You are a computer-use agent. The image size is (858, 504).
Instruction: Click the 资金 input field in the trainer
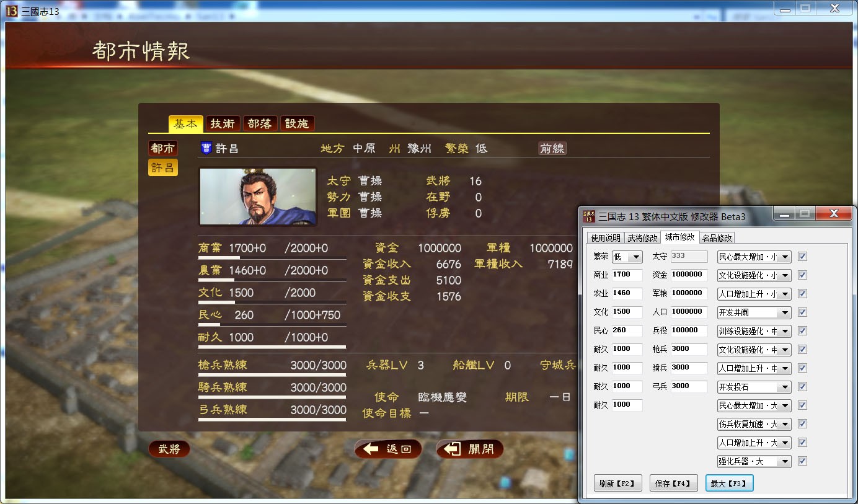(x=689, y=275)
